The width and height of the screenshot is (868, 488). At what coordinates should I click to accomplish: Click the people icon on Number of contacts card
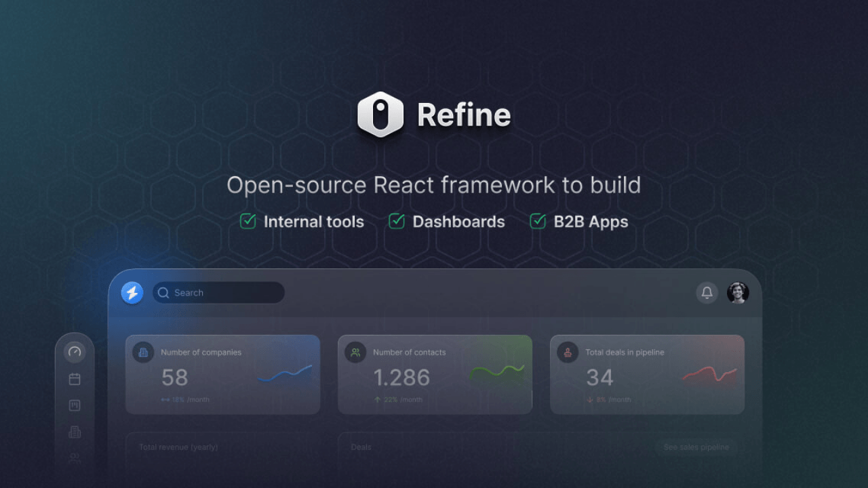(355, 352)
